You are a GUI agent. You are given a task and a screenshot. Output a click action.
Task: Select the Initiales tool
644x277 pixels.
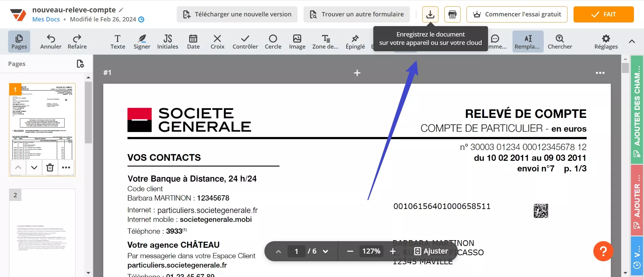pyautogui.click(x=168, y=42)
